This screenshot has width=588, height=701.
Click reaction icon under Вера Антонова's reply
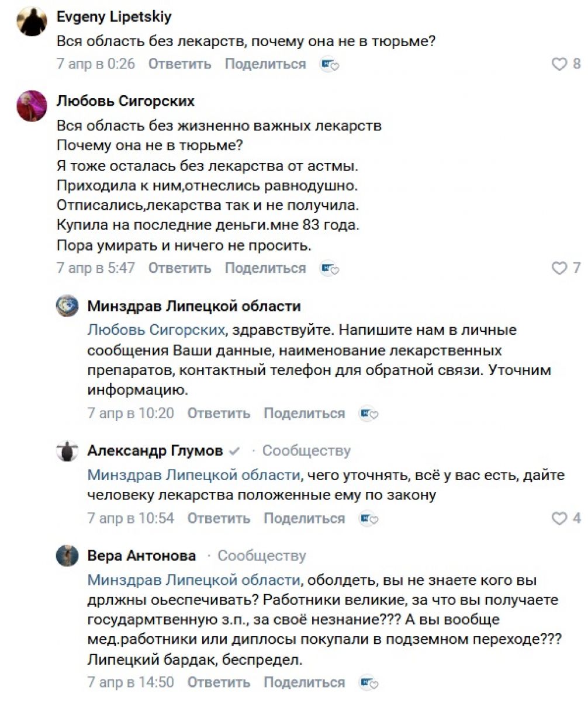(x=369, y=682)
